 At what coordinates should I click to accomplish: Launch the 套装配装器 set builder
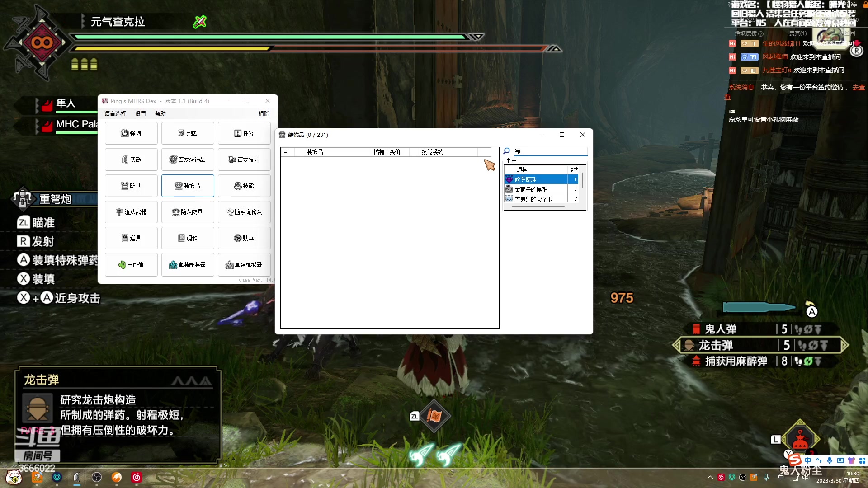pyautogui.click(x=188, y=265)
